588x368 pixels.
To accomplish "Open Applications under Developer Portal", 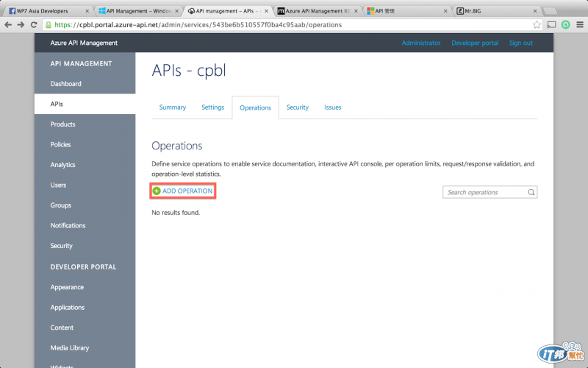I will (85, 308).
